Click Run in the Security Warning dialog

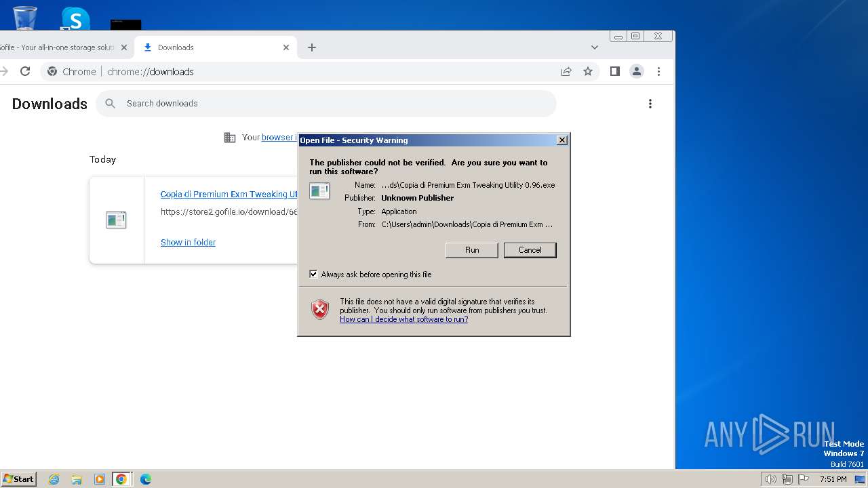[x=472, y=250]
